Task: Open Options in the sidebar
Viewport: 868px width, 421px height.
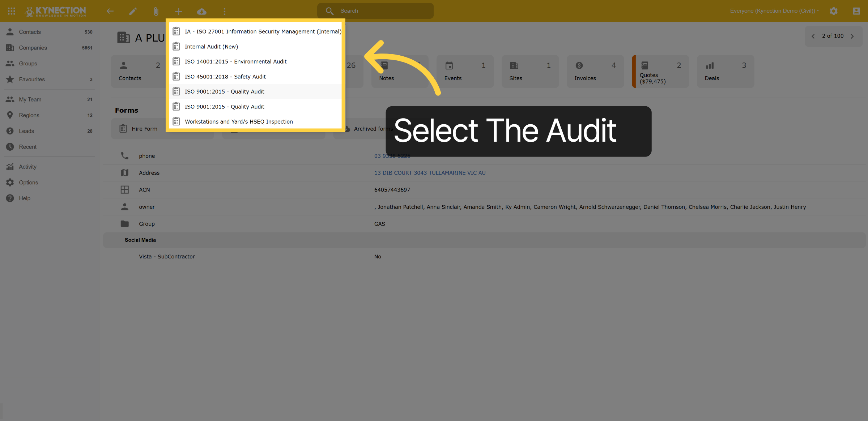Action: pyautogui.click(x=50, y=182)
